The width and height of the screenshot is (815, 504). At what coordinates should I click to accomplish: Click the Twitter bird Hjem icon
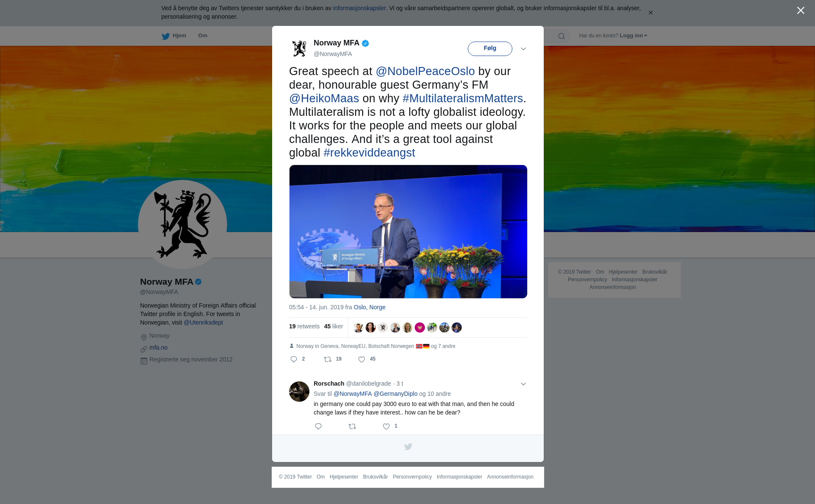click(x=166, y=36)
